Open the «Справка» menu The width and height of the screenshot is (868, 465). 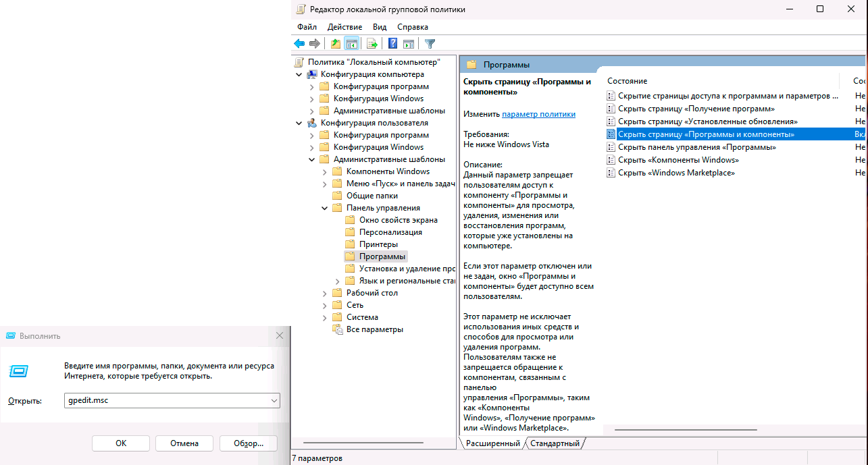tap(413, 27)
